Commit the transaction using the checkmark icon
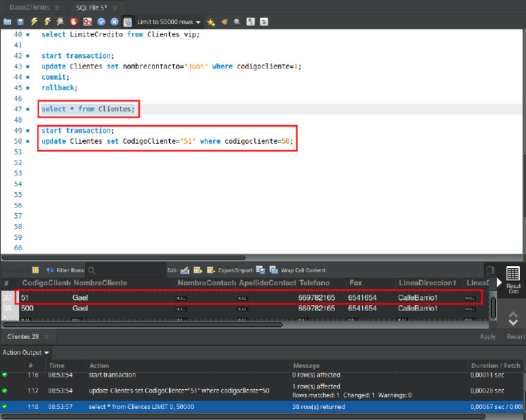The height and width of the screenshot is (420, 526). click(101, 22)
